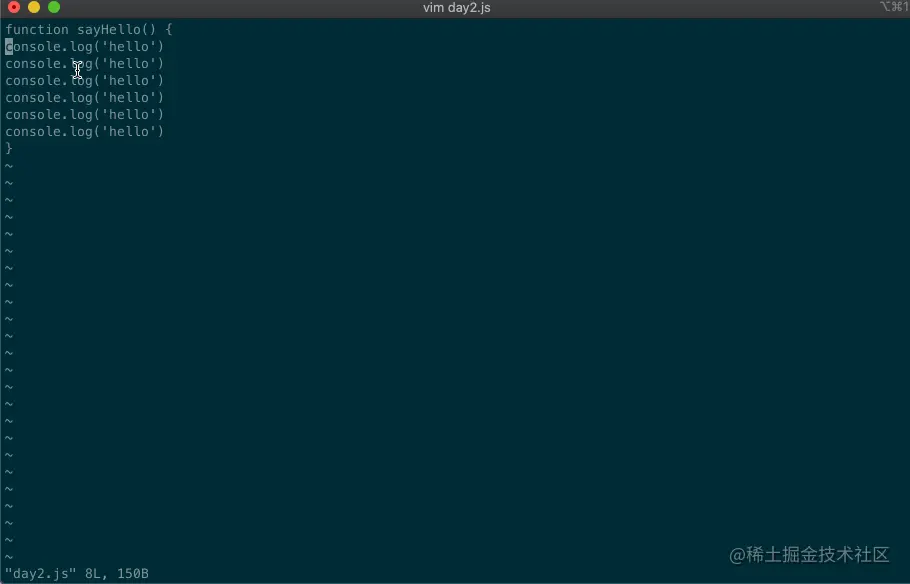Click the vim block cursor on 'c'
The image size is (910, 584).
(x=7, y=46)
